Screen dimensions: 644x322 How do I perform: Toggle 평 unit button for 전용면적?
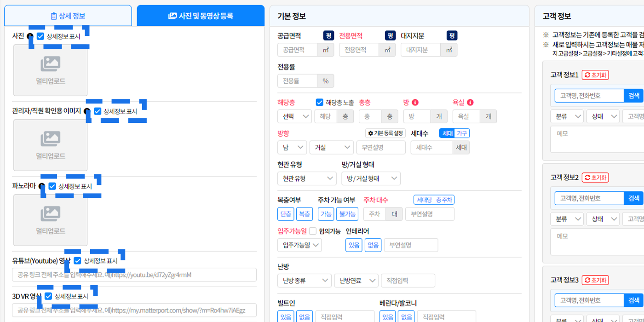click(x=390, y=35)
